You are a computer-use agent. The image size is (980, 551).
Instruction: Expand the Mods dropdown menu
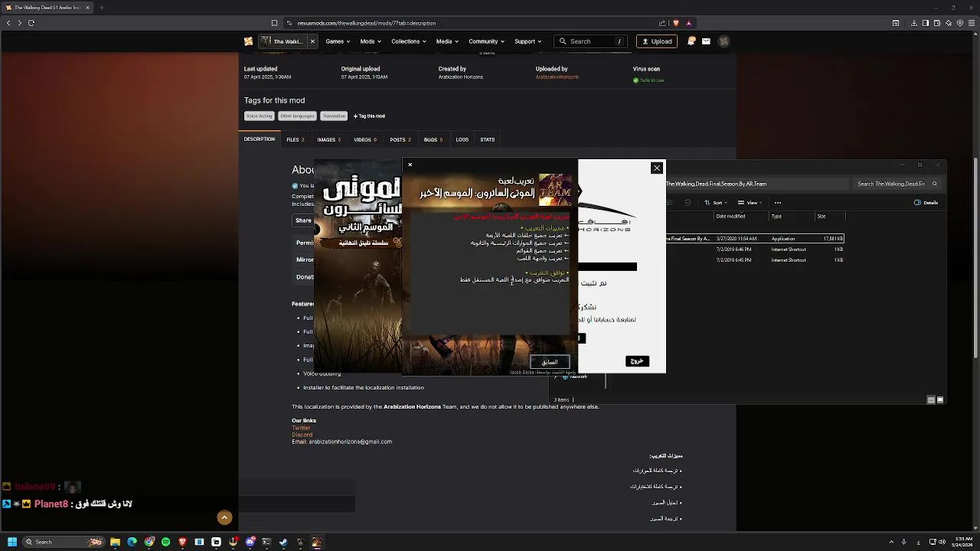371,41
